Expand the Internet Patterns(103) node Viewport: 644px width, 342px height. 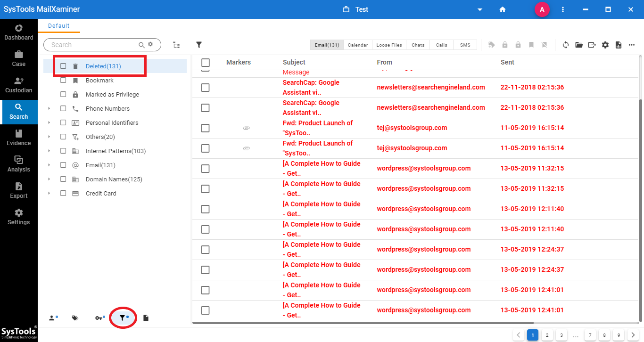coord(49,151)
